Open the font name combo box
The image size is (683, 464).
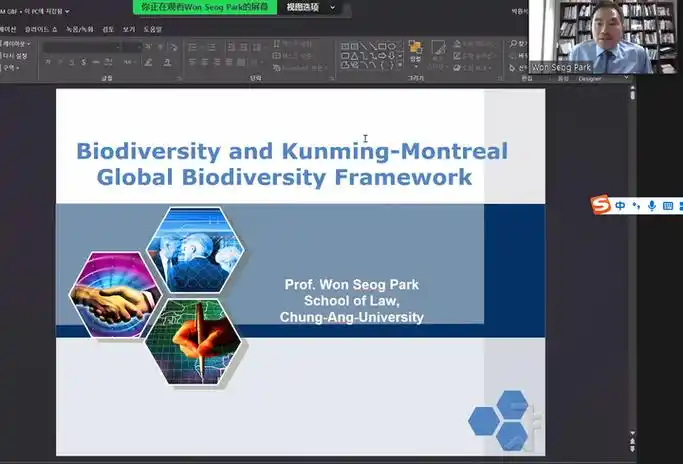coord(80,46)
